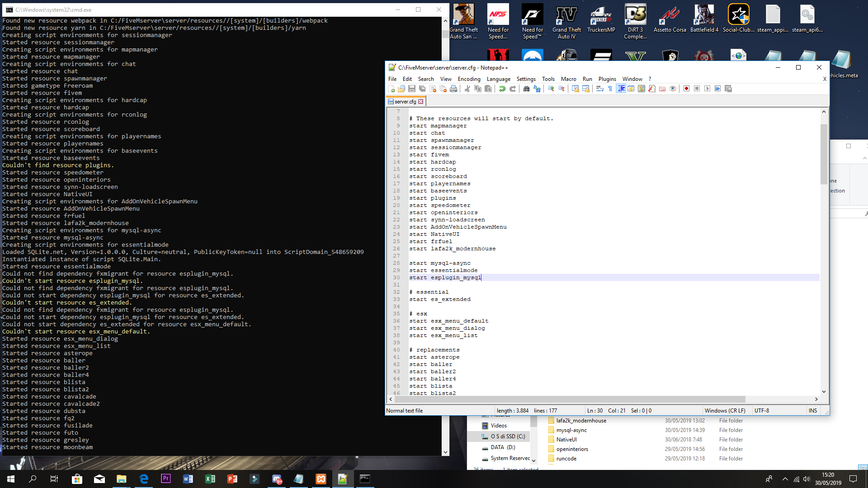Screen dimensions: 868x488
Task: Click editor vertical scrollbar down arrow
Action: pyautogui.click(x=824, y=392)
